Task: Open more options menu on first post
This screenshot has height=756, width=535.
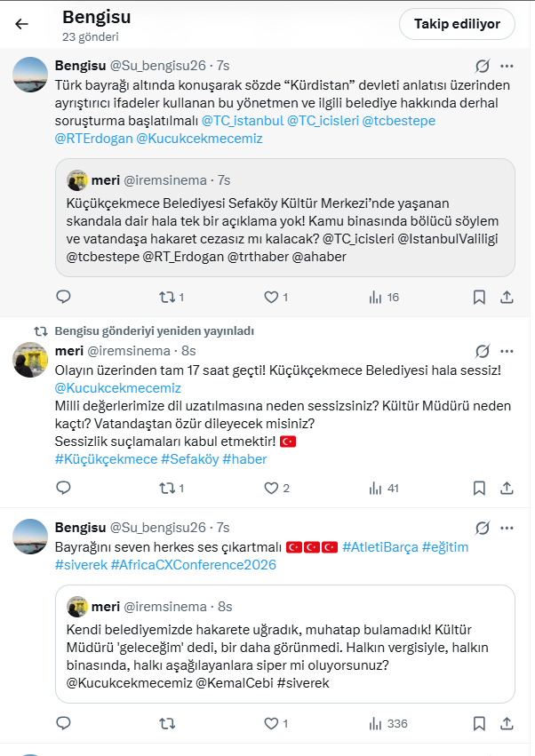Action: pos(507,66)
